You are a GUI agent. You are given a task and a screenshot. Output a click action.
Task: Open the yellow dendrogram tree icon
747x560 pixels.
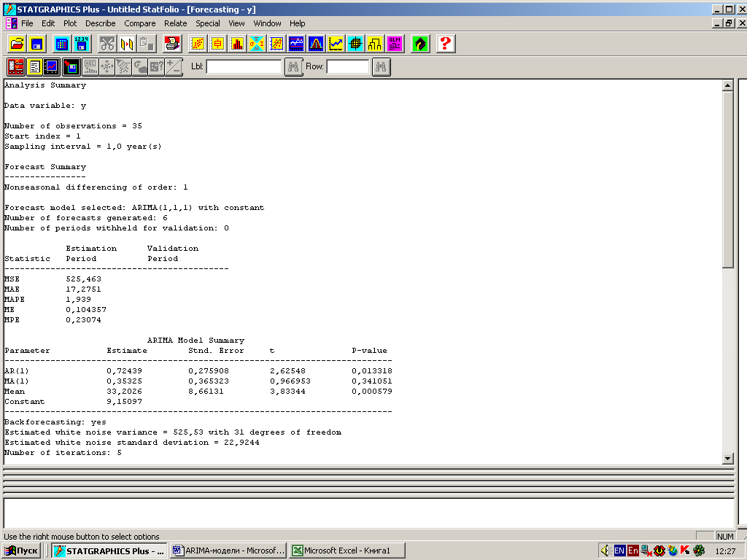[x=375, y=44]
